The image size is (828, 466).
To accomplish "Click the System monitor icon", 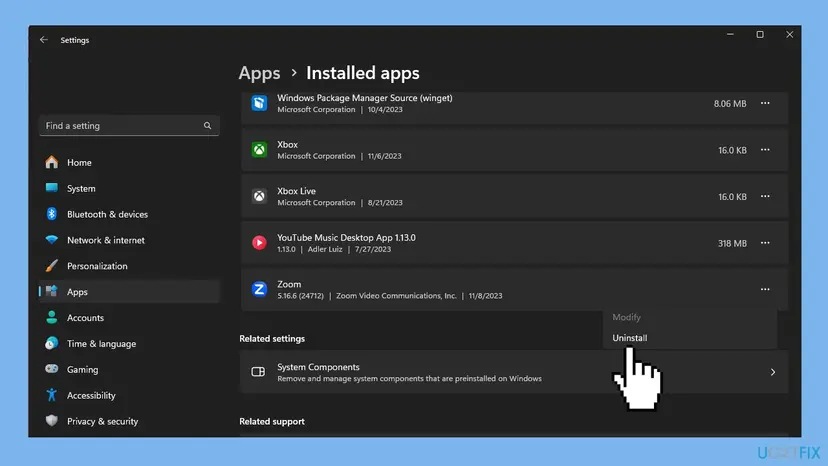I will (x=52, y=188).
